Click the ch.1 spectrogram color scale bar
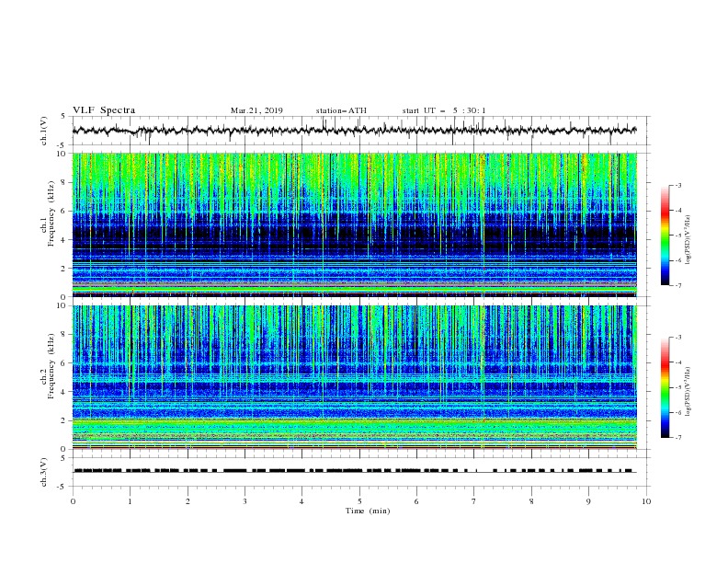 [x=665, y=236]
